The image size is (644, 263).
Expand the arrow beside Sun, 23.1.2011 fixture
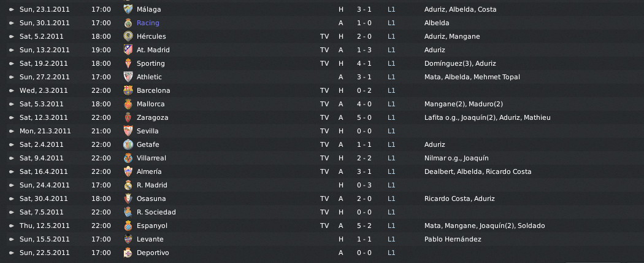(12, 9)
